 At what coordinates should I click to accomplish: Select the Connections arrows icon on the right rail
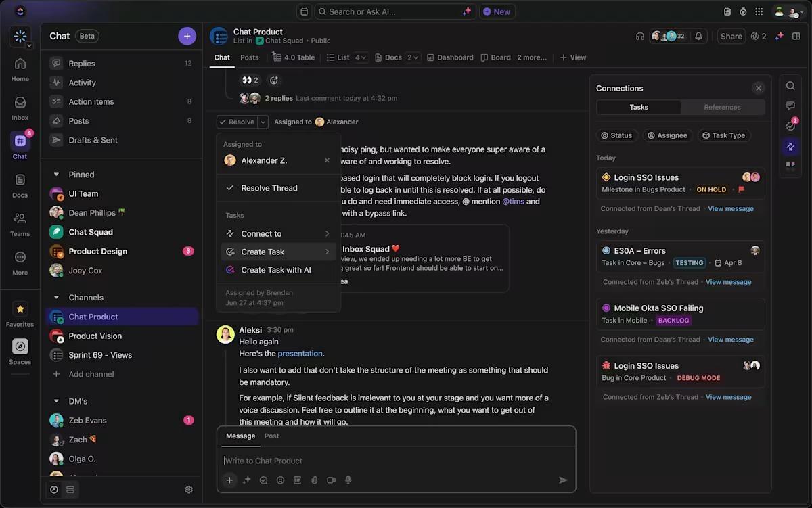click(790, 146)
